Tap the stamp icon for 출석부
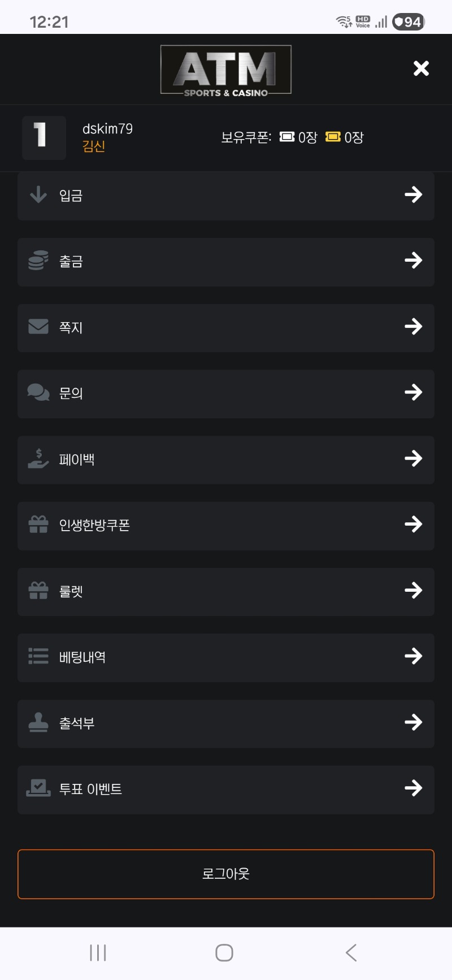This screenshot has width=452, height=980. [x=38, y=722]
